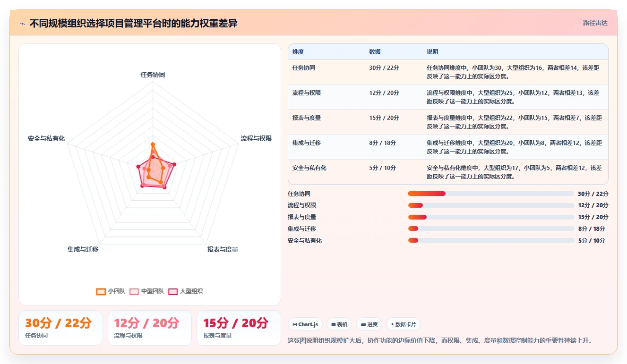Click the description text of 集成与迁移 row
The width and height of the screenshot is (627, 364).
(515, 147)
